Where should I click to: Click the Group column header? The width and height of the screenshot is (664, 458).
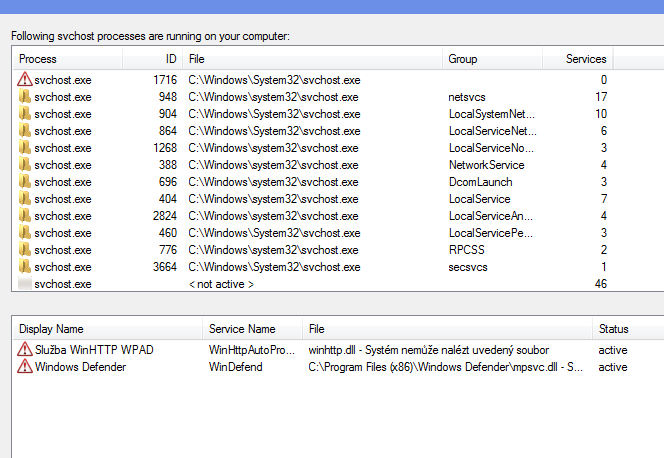point(492,59)
